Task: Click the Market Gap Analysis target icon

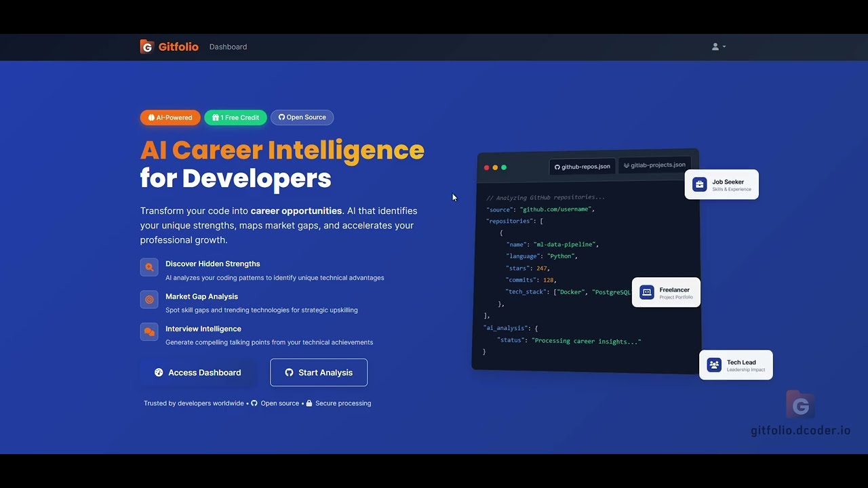Action: [149, 300]
